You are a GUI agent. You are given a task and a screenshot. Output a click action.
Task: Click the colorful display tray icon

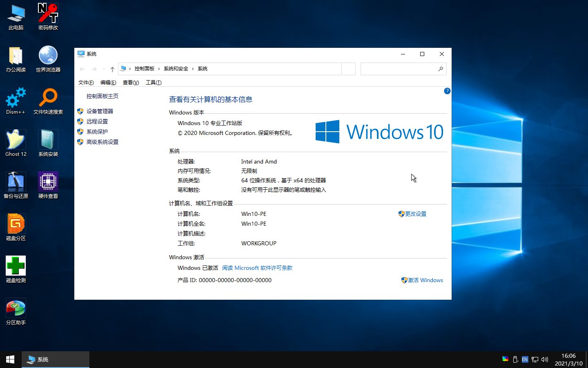(505, 359)
